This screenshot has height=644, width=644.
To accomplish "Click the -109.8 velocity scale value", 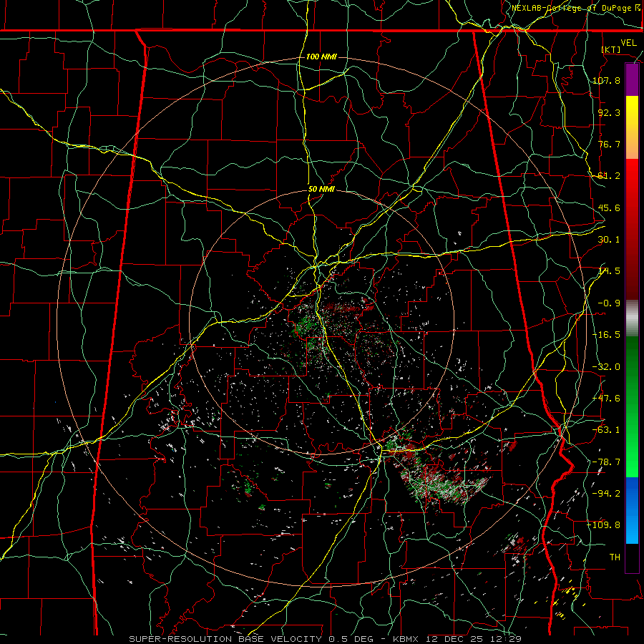I will pyautogui.click(x=604, y=525).
